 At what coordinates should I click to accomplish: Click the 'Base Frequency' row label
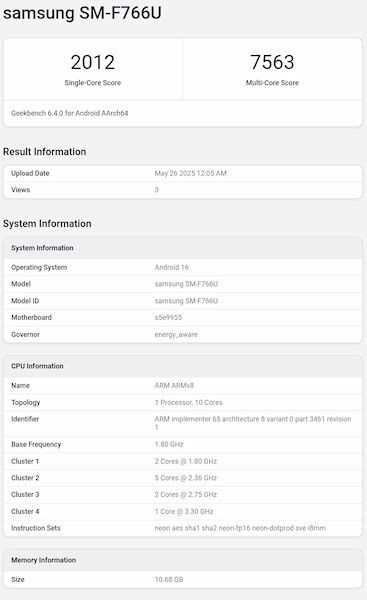36,445
